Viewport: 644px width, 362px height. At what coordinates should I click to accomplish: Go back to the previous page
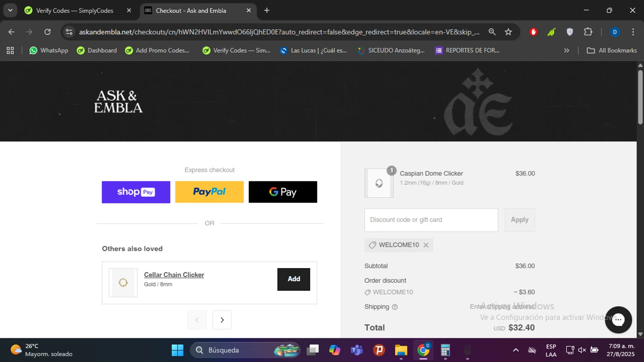tap(11, 32)
